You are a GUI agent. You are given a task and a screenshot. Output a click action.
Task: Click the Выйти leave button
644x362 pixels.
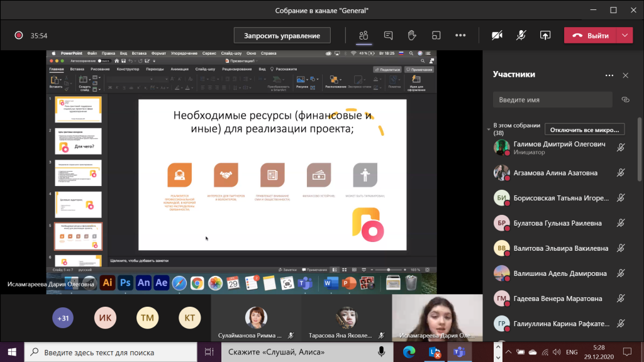(x=591, y=35)
